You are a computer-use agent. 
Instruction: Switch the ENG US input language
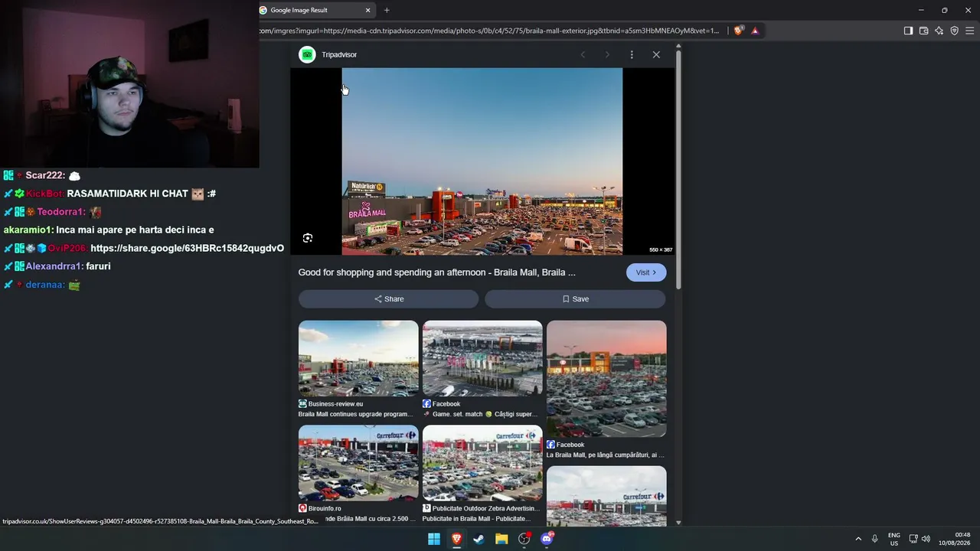894,539
